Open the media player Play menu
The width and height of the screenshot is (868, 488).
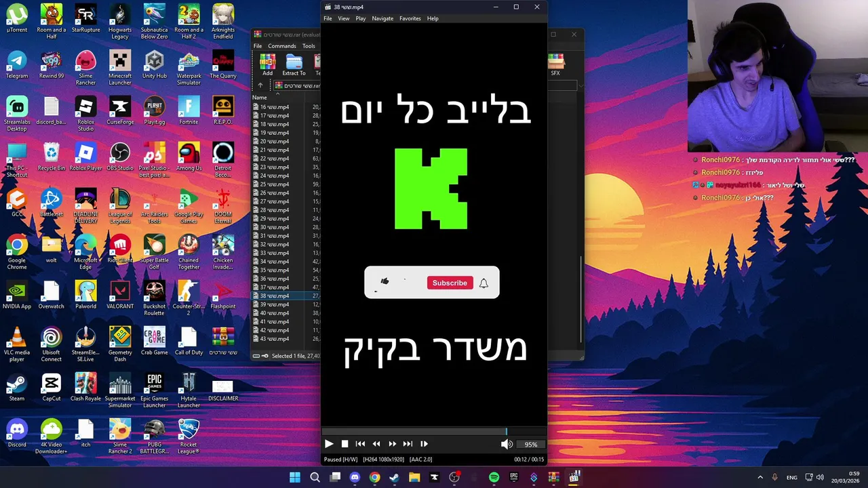click(x=361, y=18)
